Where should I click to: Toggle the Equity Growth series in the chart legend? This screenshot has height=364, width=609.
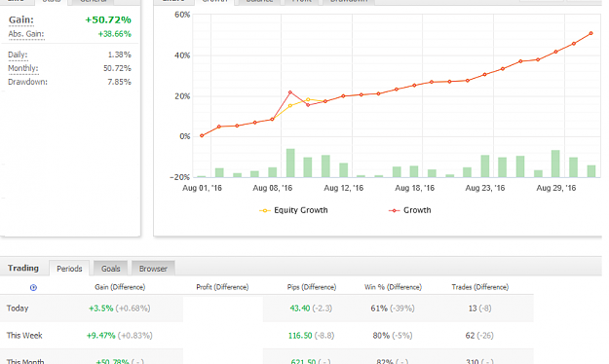pyautogui.click(x=293, y=210)
